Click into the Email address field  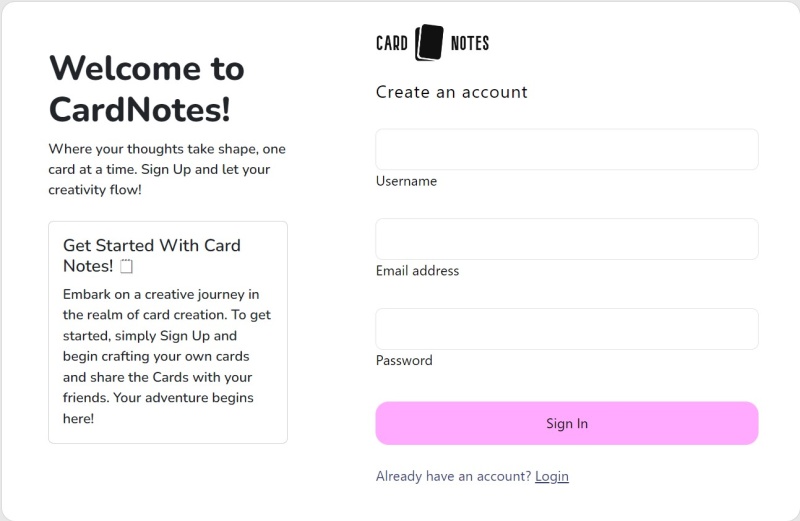coord(566,239)
